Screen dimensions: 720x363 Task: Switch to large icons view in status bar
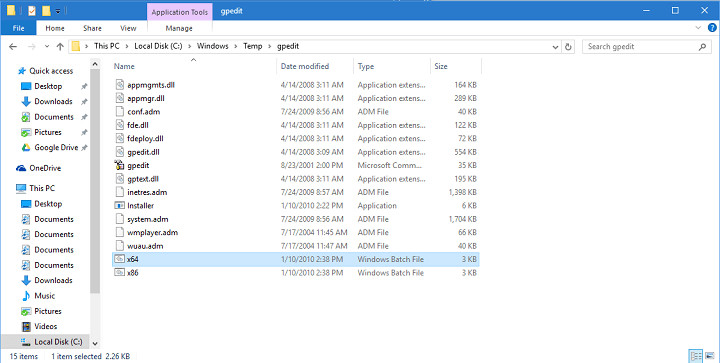click(x=710, y=356)
